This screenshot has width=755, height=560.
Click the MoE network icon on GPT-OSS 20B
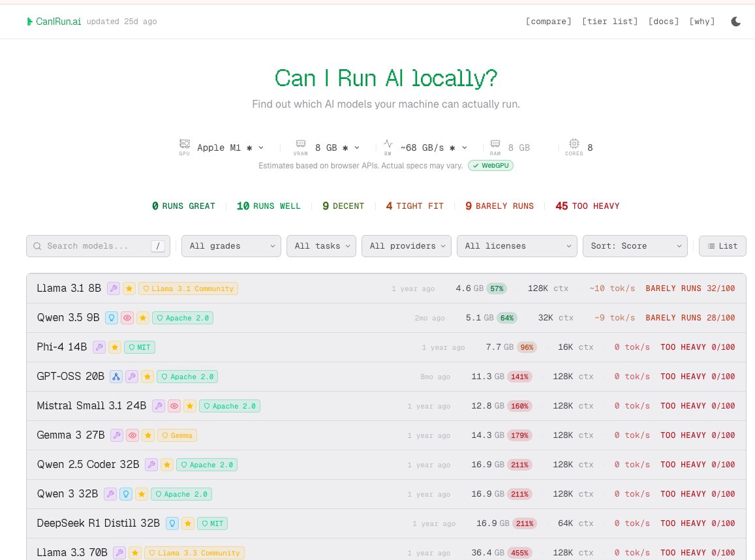(x=116, y=377)
